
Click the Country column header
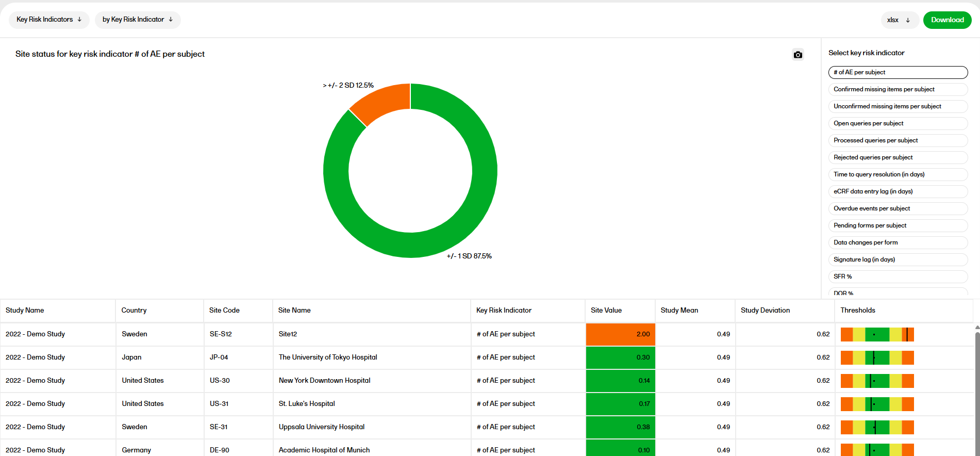point(134,311)
